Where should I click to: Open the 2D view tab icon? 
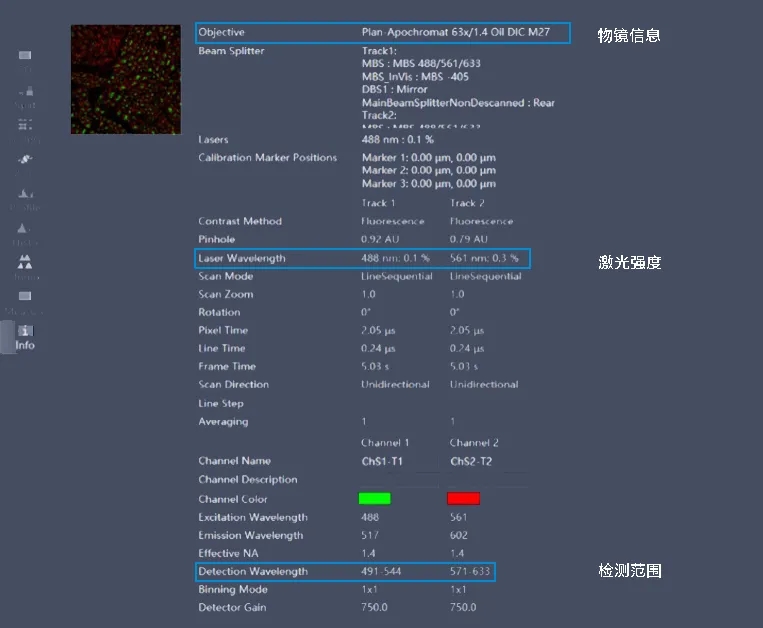(x=25, y=55)
